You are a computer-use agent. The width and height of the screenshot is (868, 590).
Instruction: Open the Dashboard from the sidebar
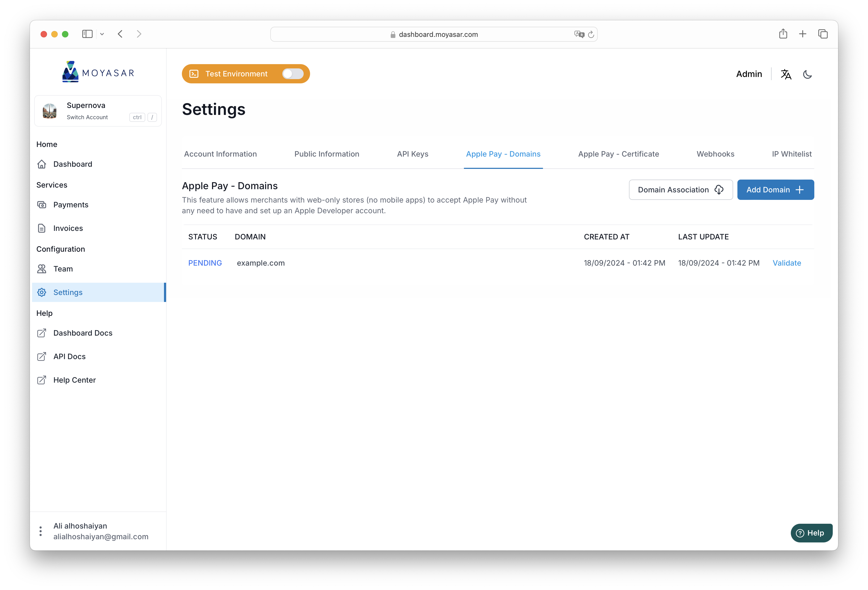pos(42,164)
